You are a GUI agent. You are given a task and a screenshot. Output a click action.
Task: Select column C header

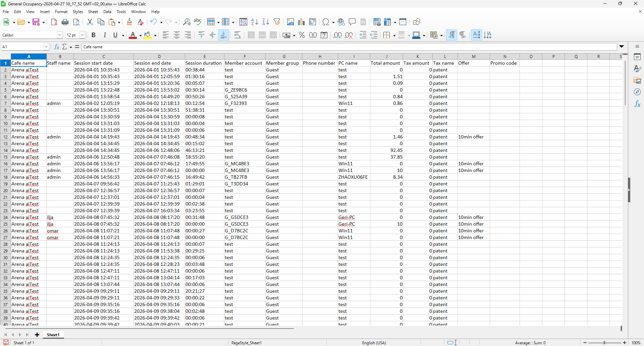(x=104, y=57)
